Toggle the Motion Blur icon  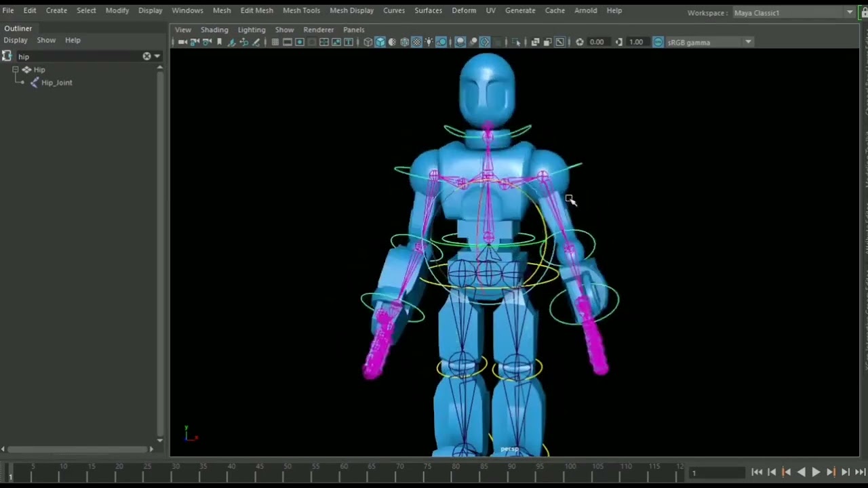click(x=473, y=42)
